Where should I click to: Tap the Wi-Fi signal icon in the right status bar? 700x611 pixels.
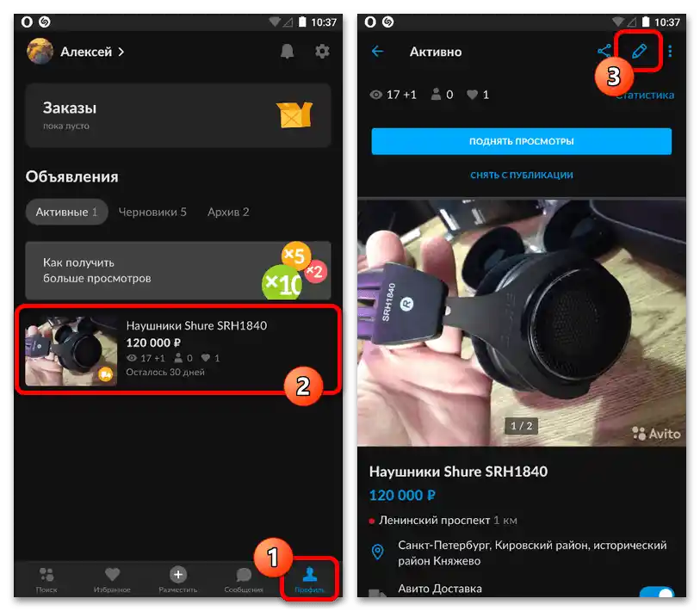(x=618, y=21)
